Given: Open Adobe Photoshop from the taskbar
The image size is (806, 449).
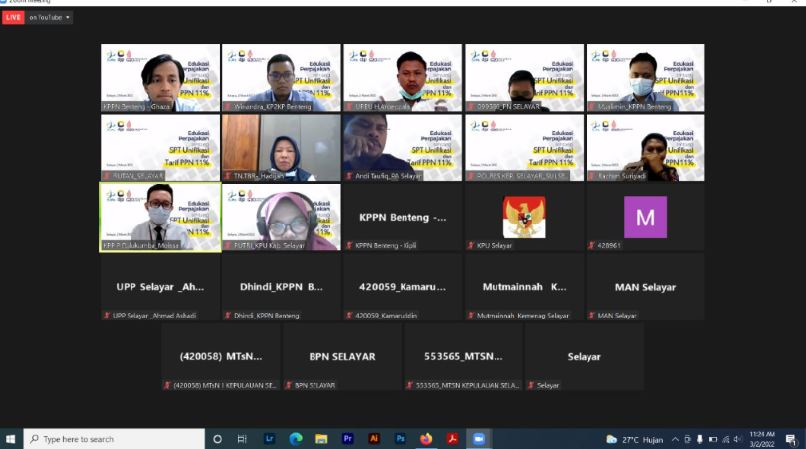Looking at the screenshot, I should point(400,439).
